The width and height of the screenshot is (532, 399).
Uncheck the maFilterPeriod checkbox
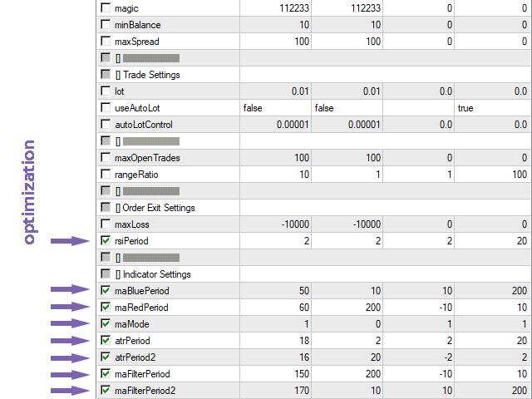click(x=106, y=373)
